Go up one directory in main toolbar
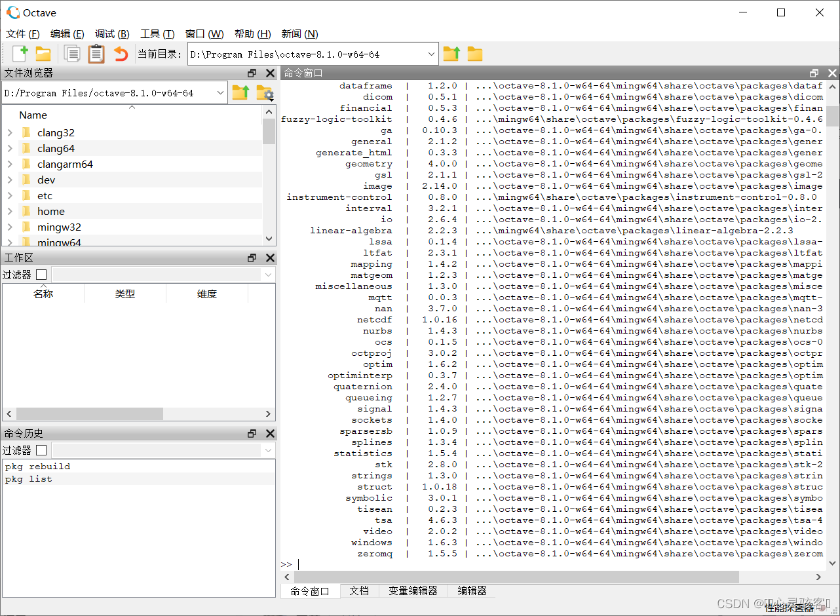 tap(451, 54)
